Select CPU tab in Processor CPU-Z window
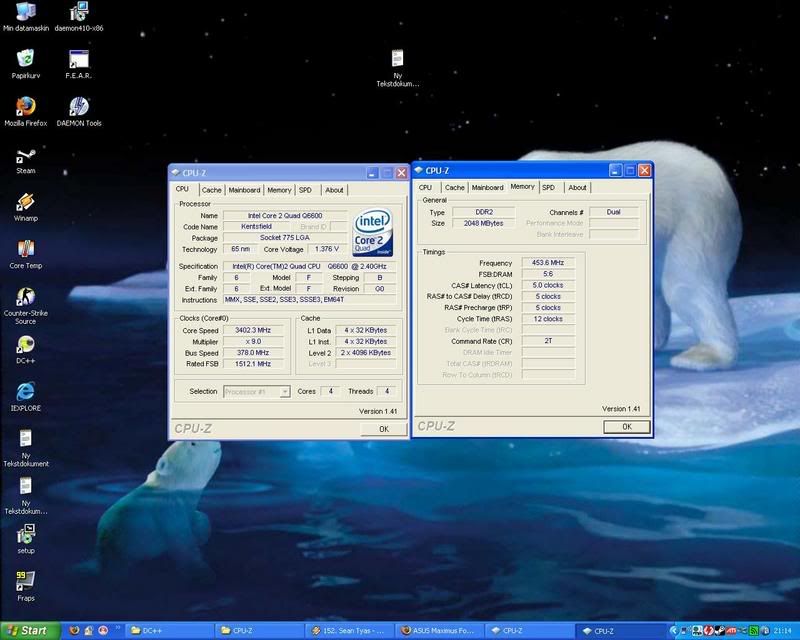Image resolution: width=800 pixels, height=640 pixels. click(182, 189)
